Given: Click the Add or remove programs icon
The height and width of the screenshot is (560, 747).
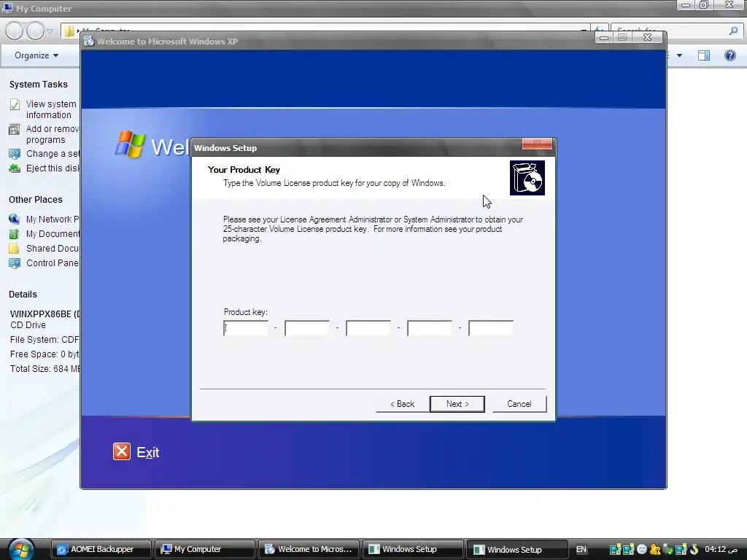Looking at the screenshot, I should (x=15, y=129).
